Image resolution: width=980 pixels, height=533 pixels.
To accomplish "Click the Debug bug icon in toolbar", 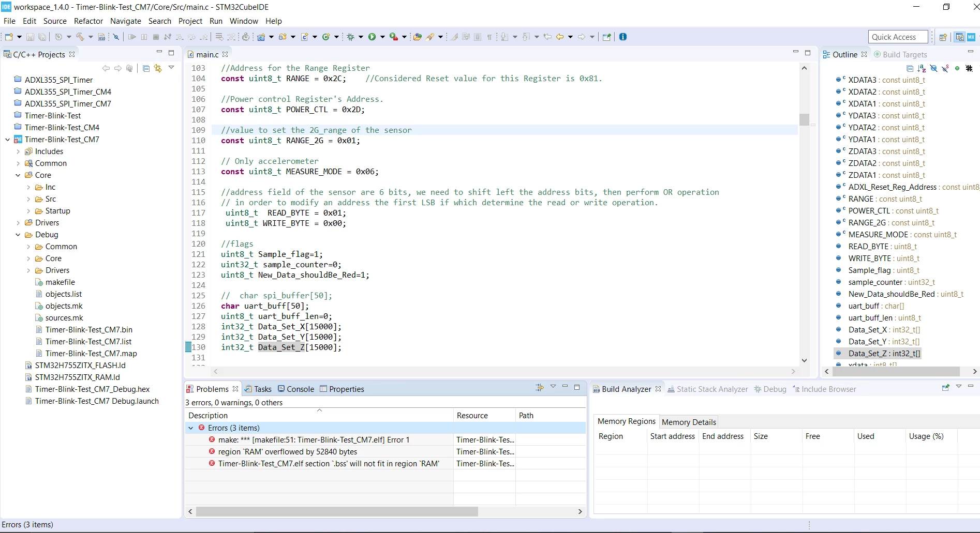I will (x=351, y=37).
